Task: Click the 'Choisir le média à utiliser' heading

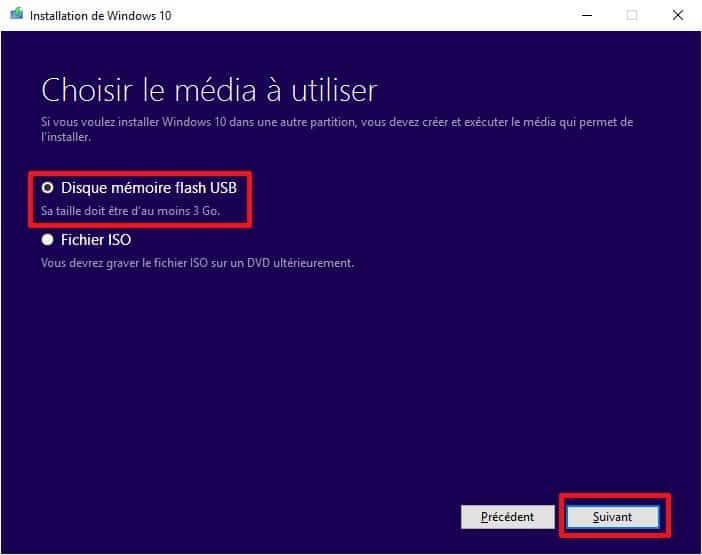Action: click(x=209, y=90)
